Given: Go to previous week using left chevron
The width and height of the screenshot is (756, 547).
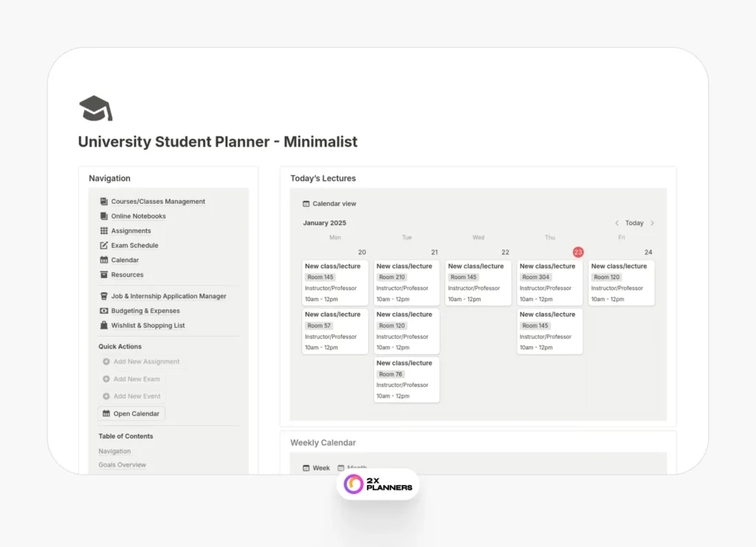Looking at the screenshot, I should (x=616, y=222).
